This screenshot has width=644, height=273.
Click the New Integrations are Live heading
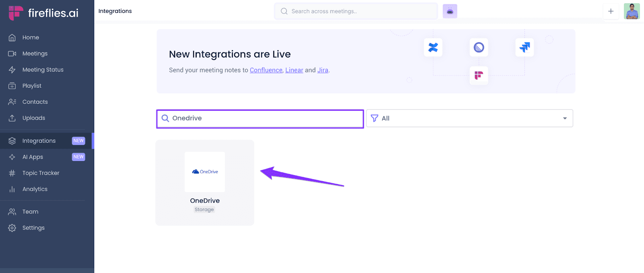pyautogui.click(x=230, y=54)
